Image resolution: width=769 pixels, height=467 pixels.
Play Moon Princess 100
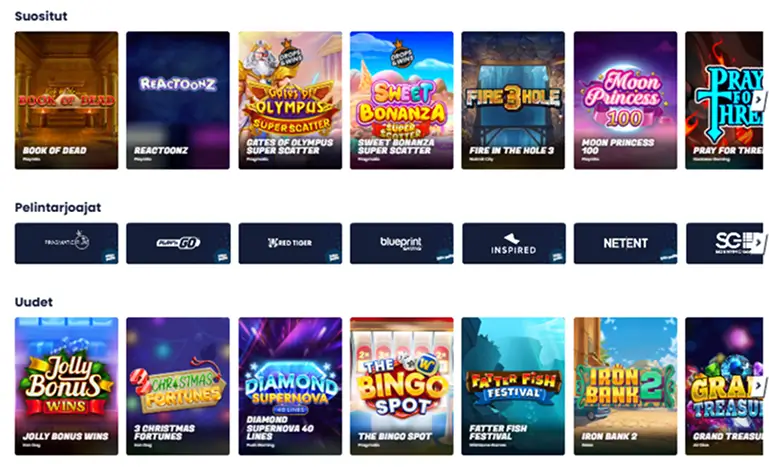[625, 101]
